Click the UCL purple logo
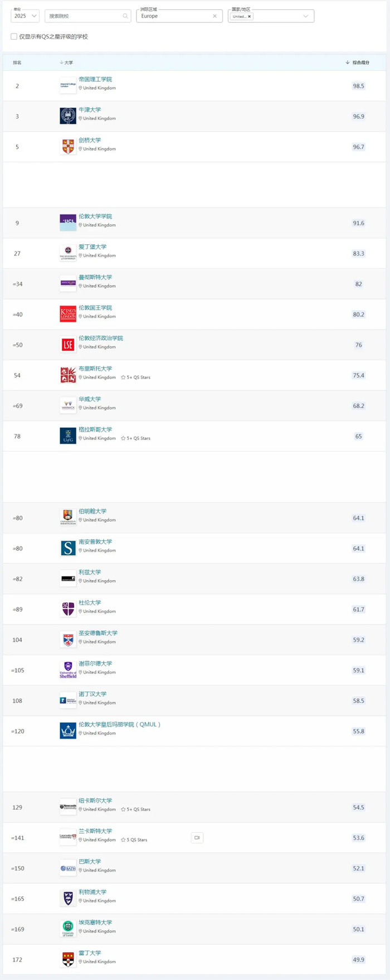Viewport: 390px width, 980px height. 68,223
